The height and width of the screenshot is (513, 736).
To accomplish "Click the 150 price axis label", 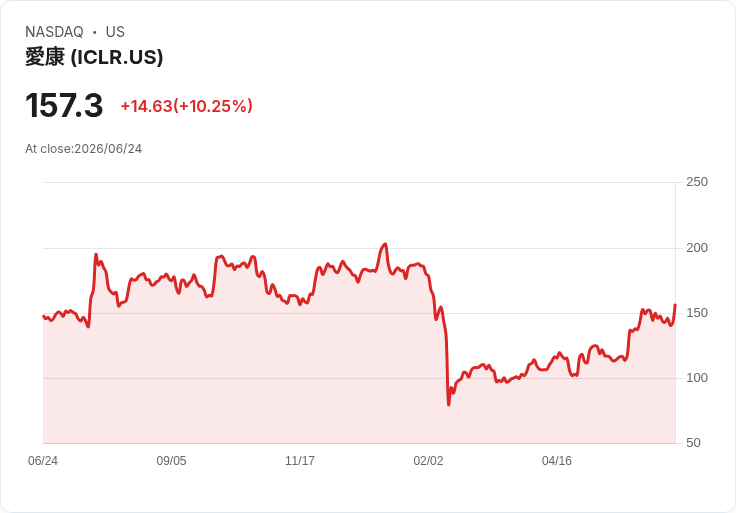I will 697,313.
